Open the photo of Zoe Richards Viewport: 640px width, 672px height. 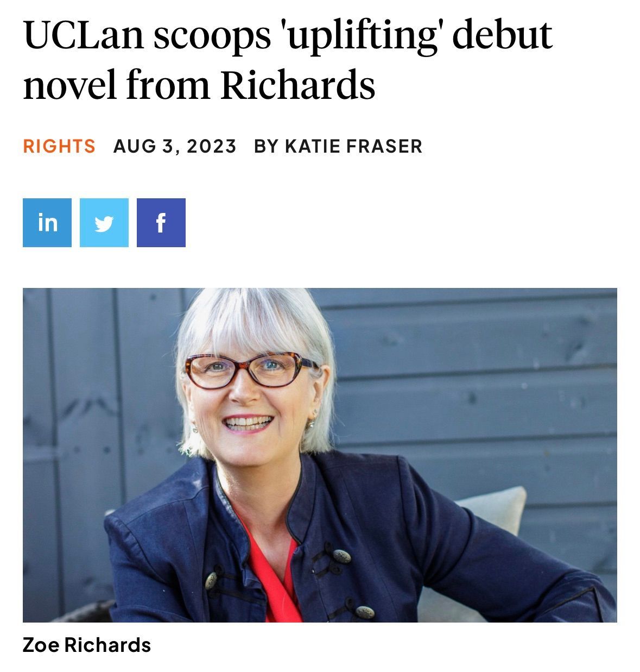pos(320,455)
